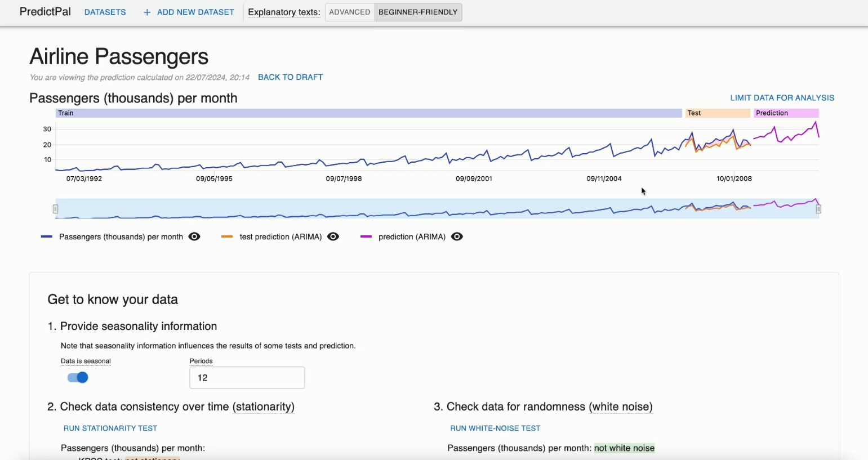Open Limit Data for Analysis
868x460 pixels.
click(782, 97)
